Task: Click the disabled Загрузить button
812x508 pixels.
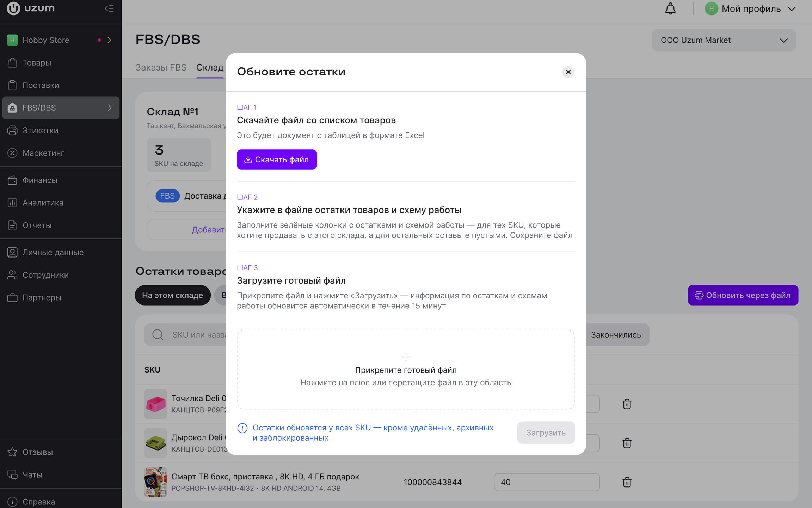Action: 546,433
